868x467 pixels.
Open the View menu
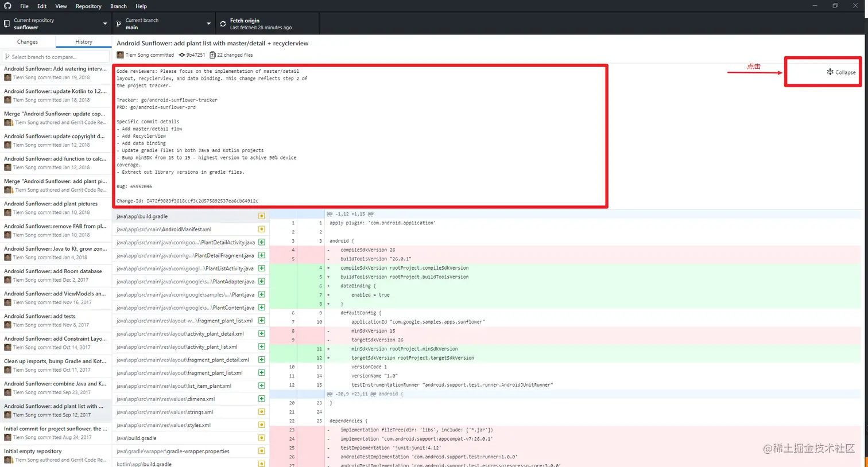(x=61, y=6)
